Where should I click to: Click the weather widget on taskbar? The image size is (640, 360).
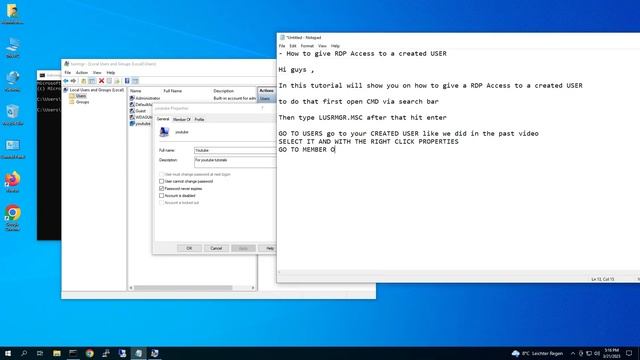(537, 353)
